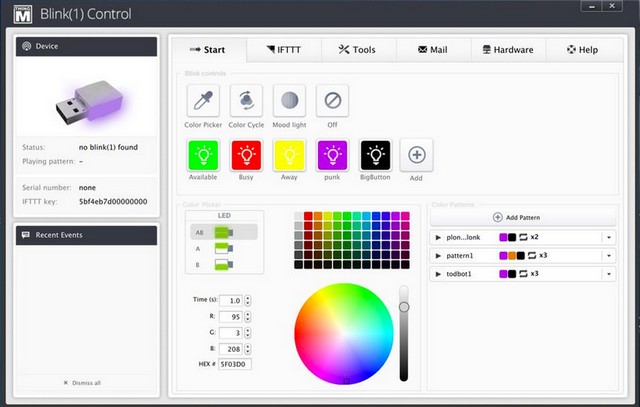Trigger the yellow Away light preset
Viewport: 640px width, 407px height.
(x=289, y=155)
